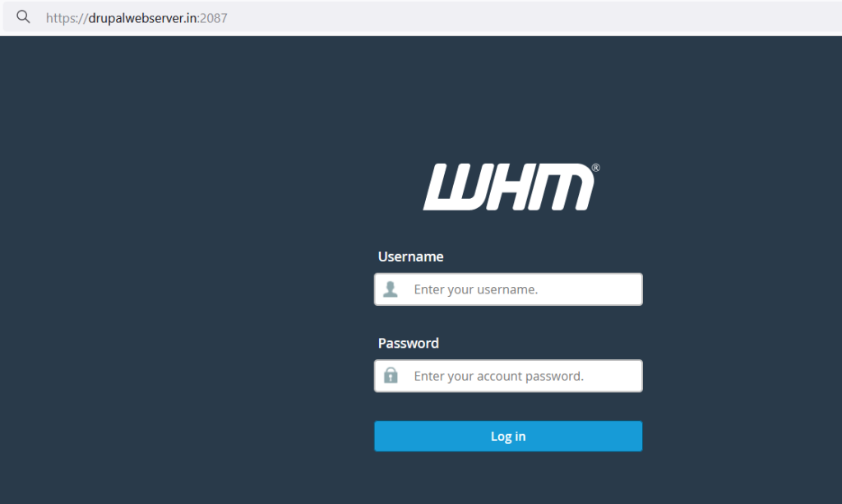Screen dimensions: 842x504
Task: Click the port number 2087 in the URL
Action: coord(214,18)
